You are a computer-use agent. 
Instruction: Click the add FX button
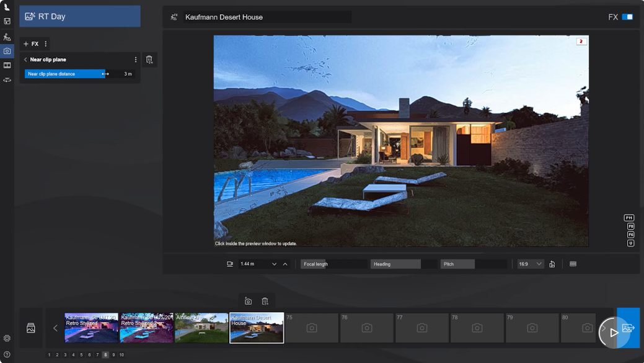tap(30, 44)
